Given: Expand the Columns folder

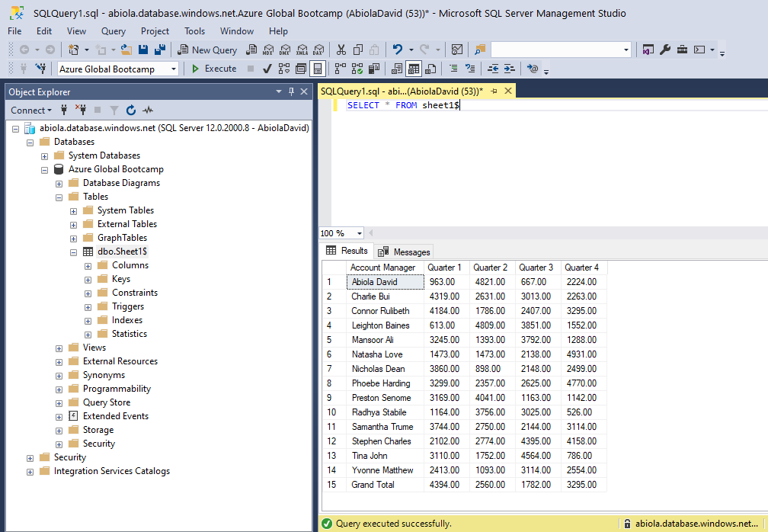Looking at the screenshot, I should point(88,266).
